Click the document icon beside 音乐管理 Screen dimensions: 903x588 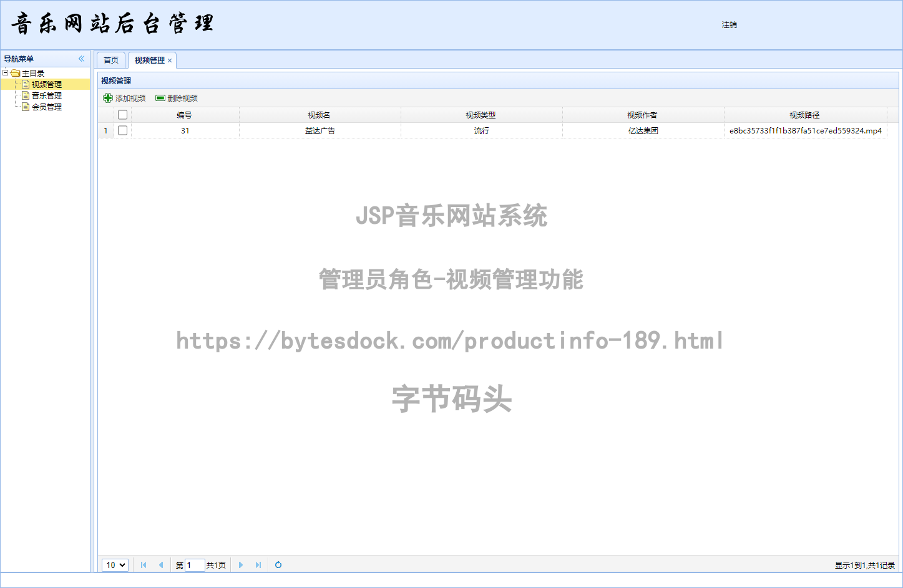point(26,95)
